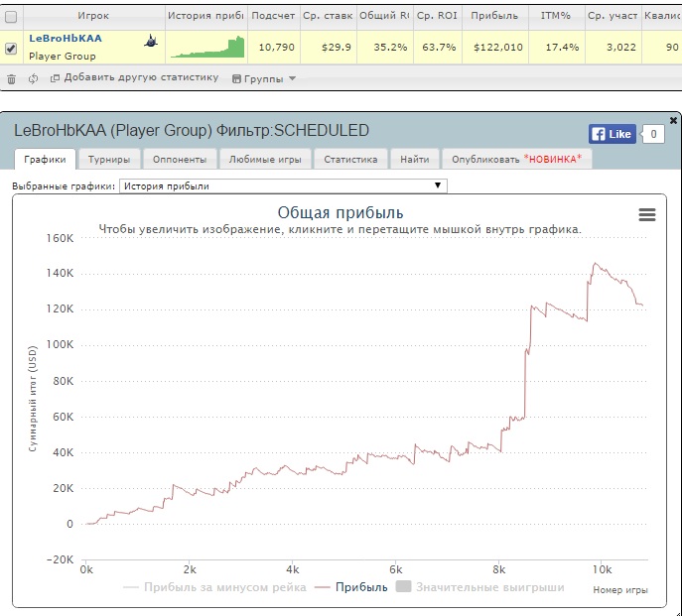Click the shark icon next to LeBroHbKAA

pyautogui.click(x=149, y=42)
